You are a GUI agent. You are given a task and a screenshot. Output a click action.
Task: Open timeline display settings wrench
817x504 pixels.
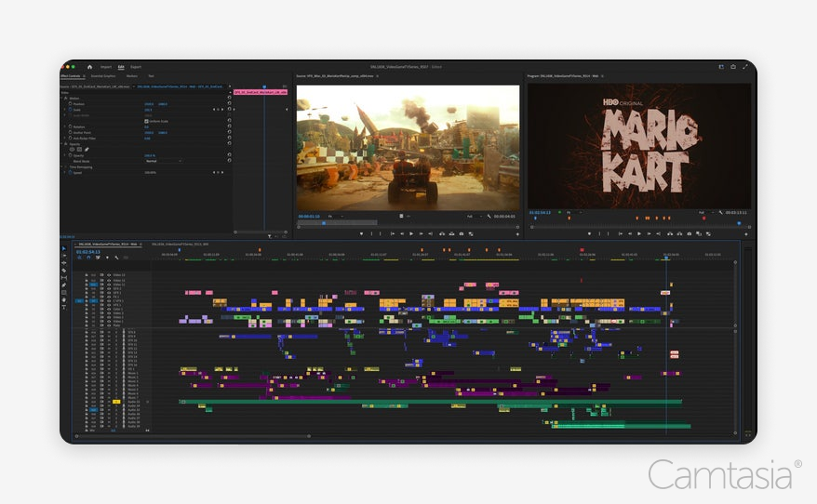click(x=116, y=258)
